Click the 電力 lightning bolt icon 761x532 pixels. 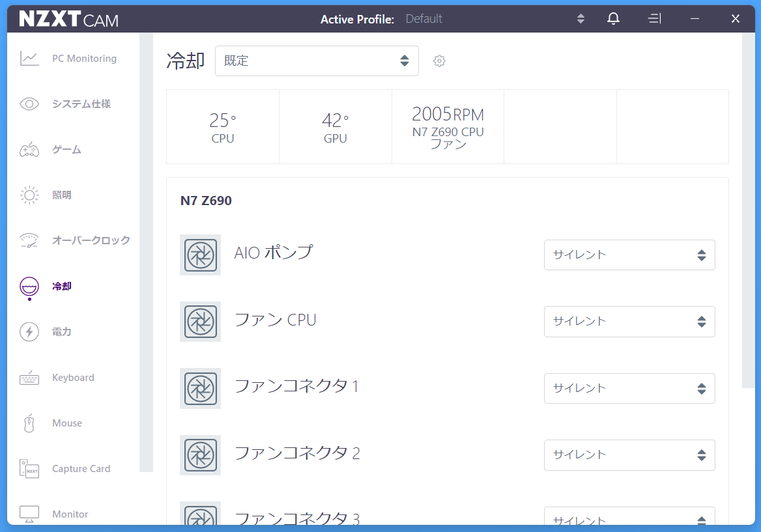point(29,331)
